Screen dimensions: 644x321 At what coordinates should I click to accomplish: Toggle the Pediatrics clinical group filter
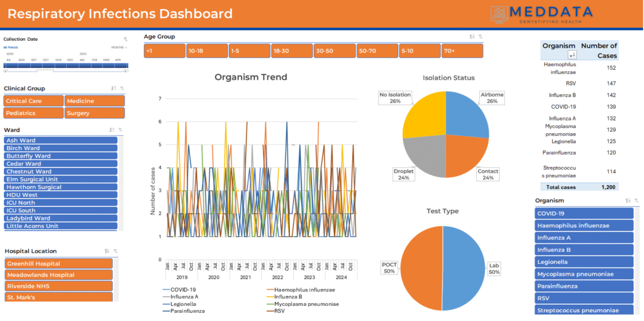point(33,113)
